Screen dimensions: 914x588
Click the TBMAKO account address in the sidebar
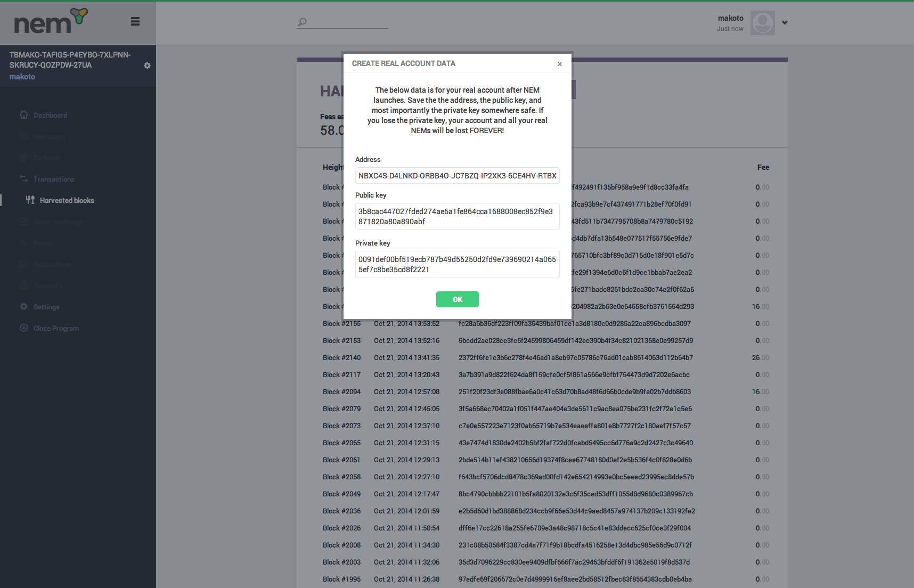70,60
